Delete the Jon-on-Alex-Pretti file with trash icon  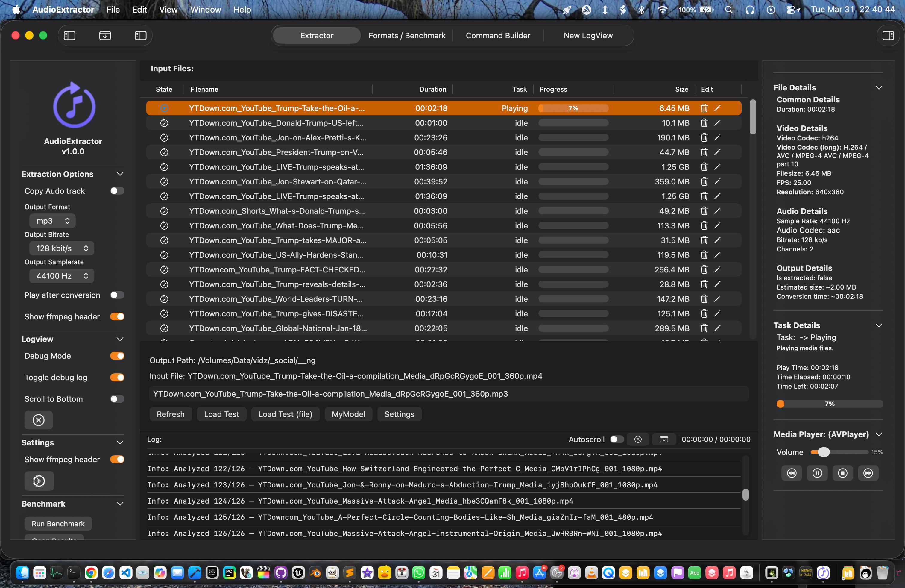tap(704, 137)
